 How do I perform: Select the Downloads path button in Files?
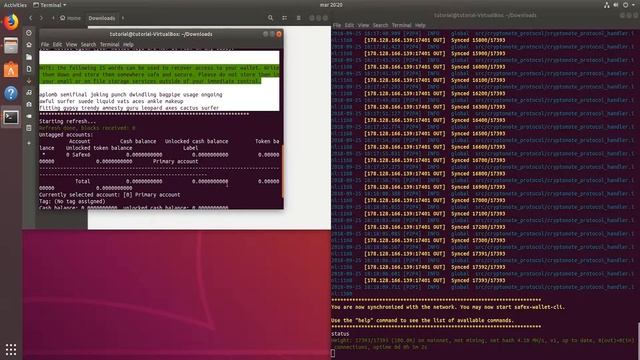(102, 18)
